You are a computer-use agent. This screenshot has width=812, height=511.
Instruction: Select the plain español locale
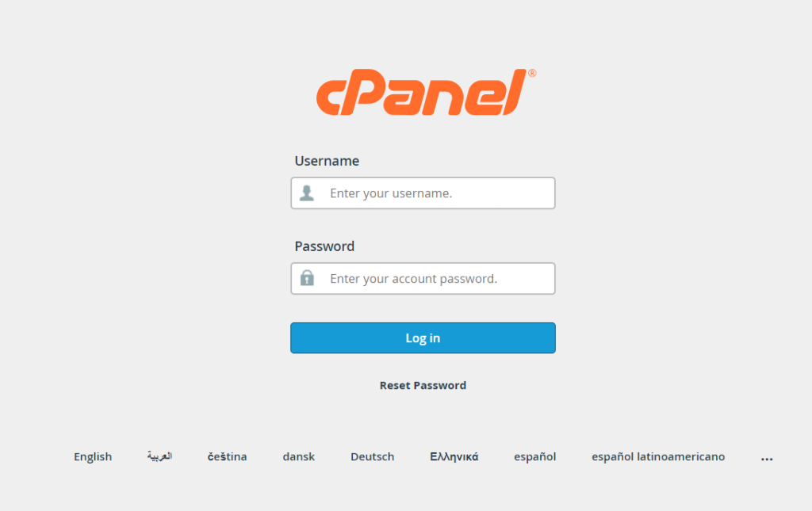(534, 457)
